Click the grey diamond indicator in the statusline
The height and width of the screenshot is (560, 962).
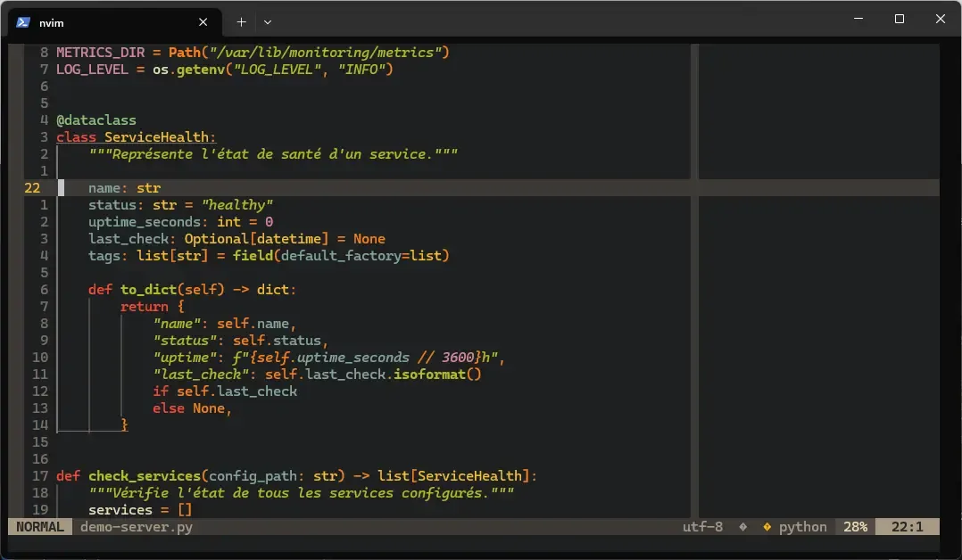tap(742, 527)
